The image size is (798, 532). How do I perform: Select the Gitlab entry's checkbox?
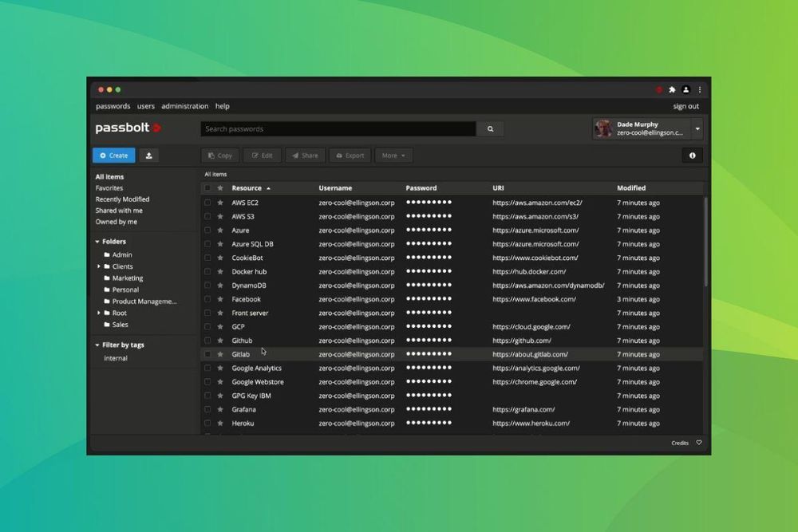[206, 353]
